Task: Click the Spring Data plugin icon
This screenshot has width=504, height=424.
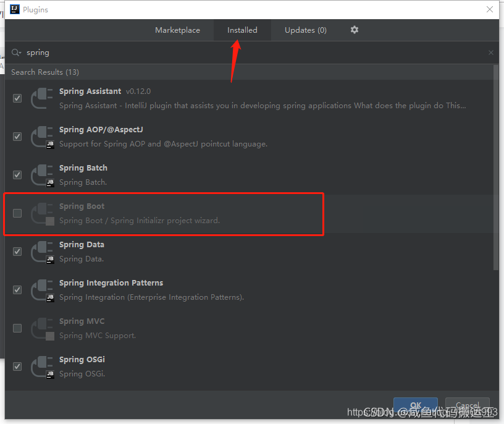Action: click(42, 252)
